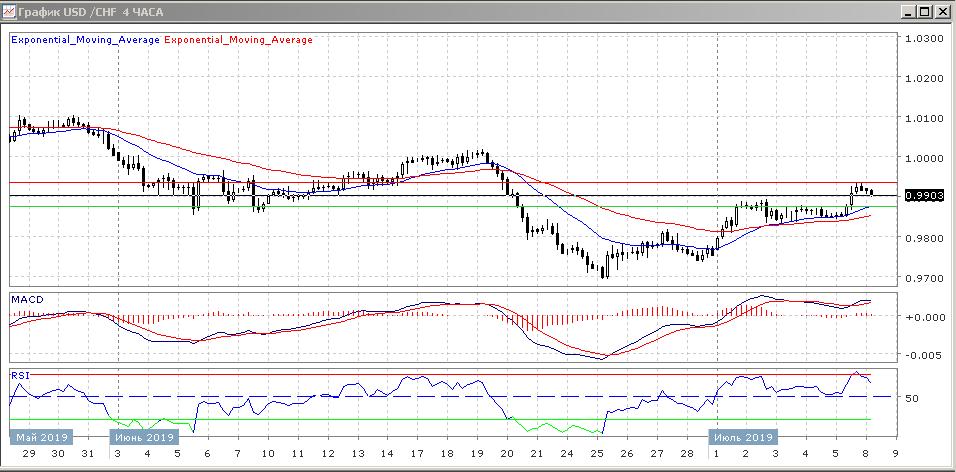The width and height of the screenshot is (956, 472).
Task: Close the USD/CHF chart window
Action: coord(941,12)
